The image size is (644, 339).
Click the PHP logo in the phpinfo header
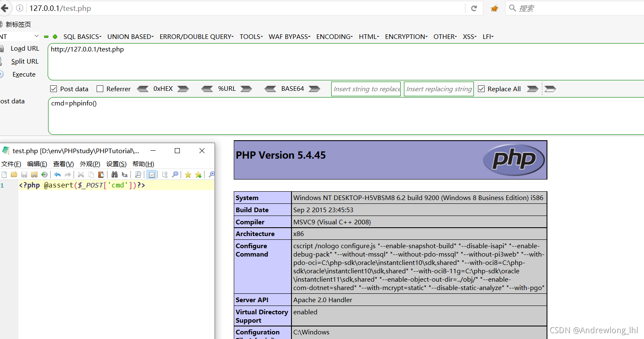[x=514, y=160]
